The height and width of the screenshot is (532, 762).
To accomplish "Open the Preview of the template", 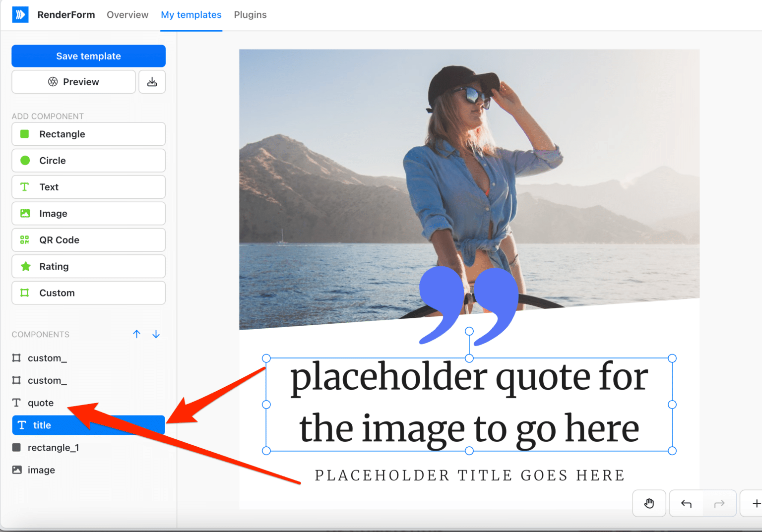I will pos(73,82).
